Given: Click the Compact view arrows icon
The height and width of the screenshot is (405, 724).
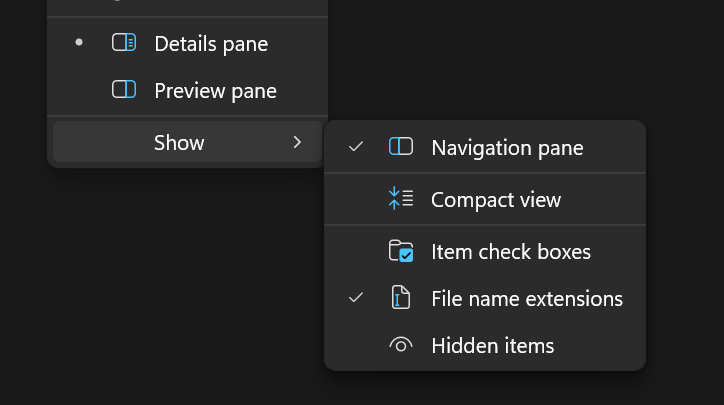Looking at the screenshot, I should (x=400, y=199).
